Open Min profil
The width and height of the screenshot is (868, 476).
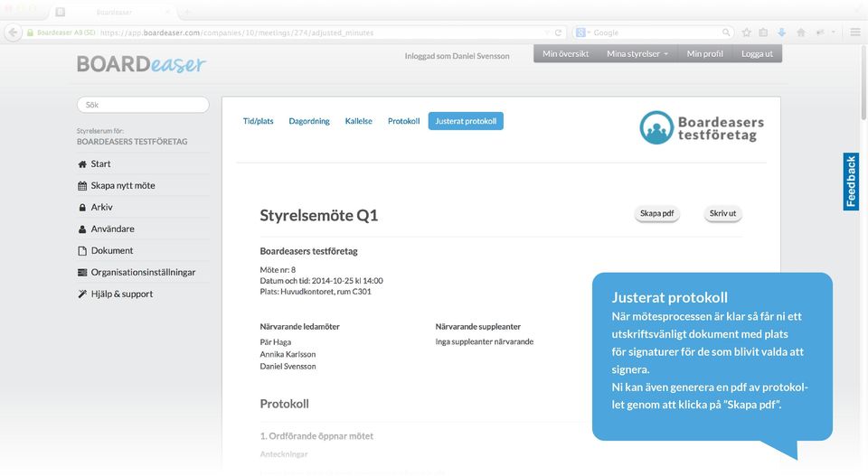704,53
